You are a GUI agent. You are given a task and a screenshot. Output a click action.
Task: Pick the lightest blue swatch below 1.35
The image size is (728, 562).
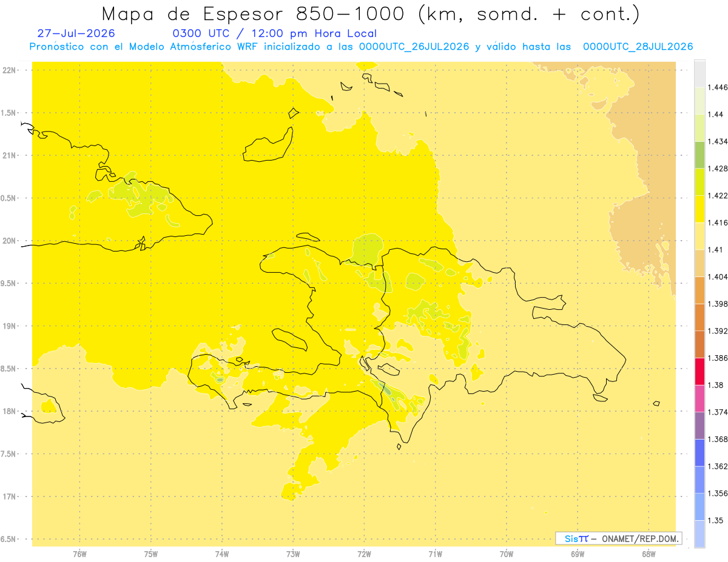pos(699,534)
